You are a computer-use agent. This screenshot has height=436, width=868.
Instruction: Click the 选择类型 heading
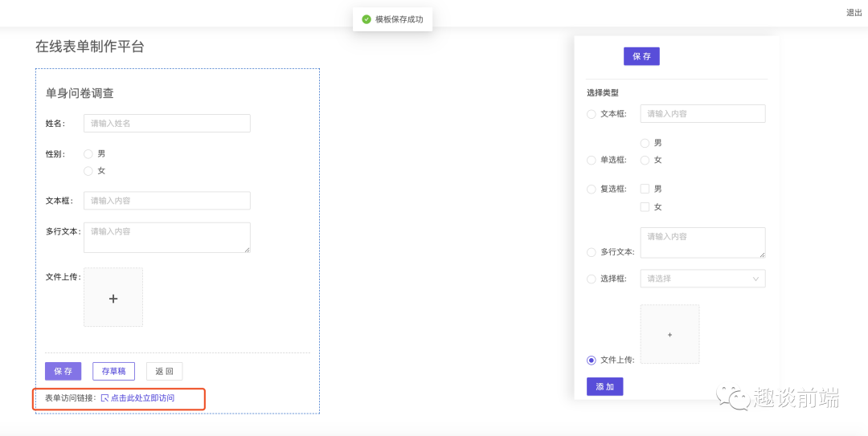(x=603, y=93)
